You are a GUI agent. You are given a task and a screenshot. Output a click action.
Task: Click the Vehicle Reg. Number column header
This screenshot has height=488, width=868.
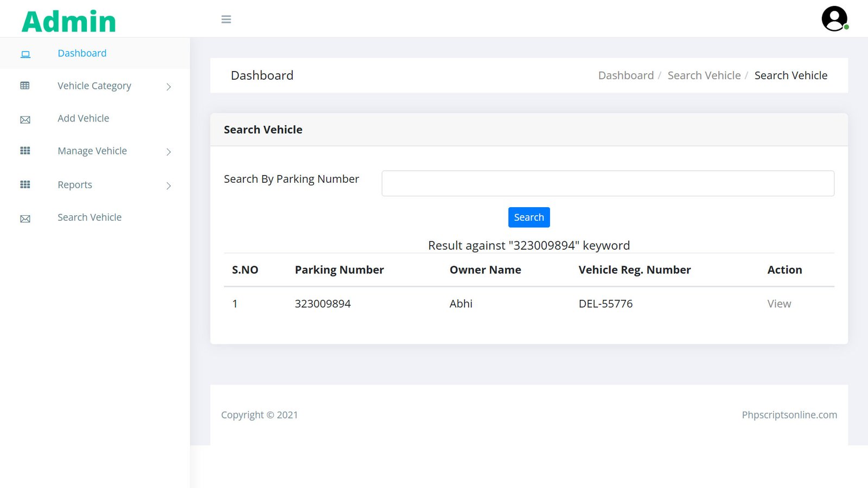coord(635,270)
